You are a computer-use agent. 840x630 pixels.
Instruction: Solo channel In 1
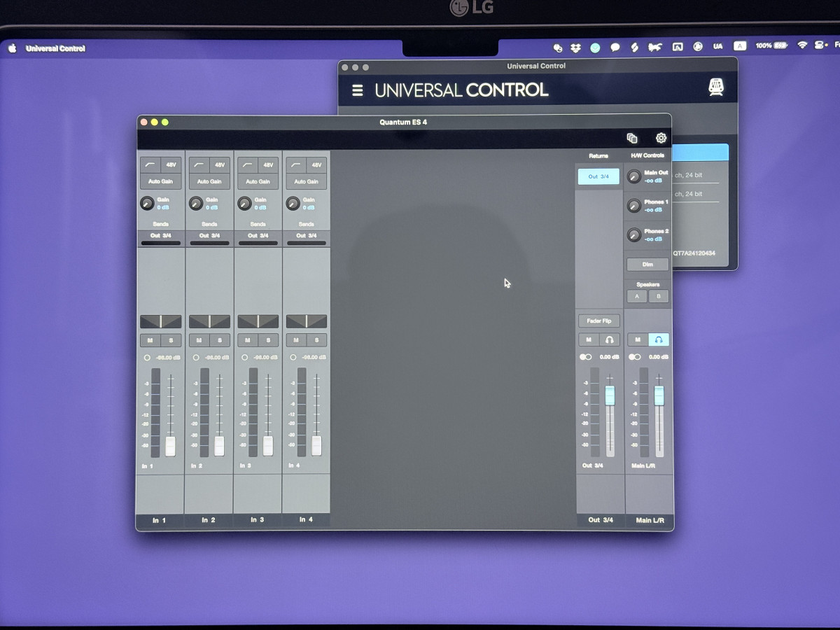pos(171,340)
